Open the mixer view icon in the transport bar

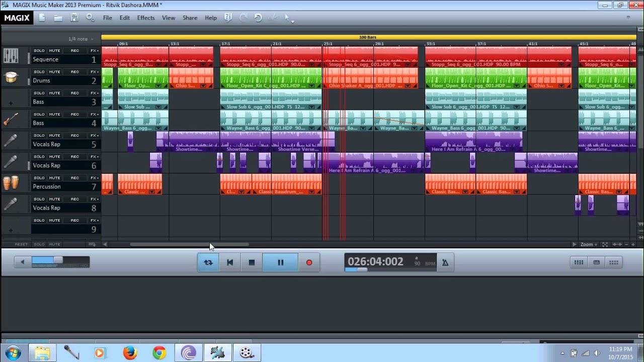point(579,262)
